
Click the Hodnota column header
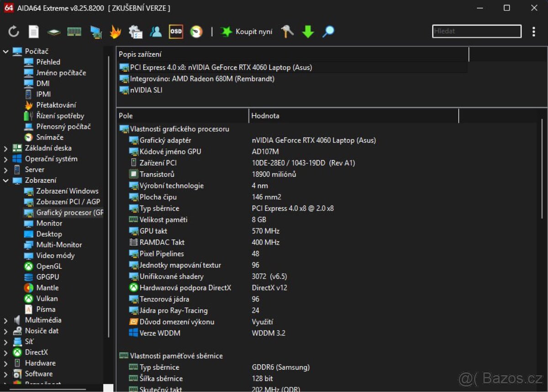(354, 116)
